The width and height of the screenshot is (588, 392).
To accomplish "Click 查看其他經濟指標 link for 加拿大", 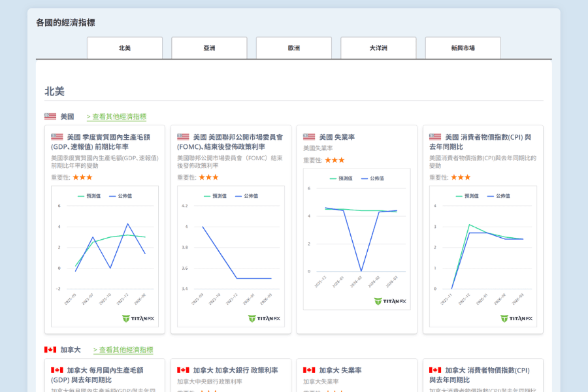I will 123,350.
